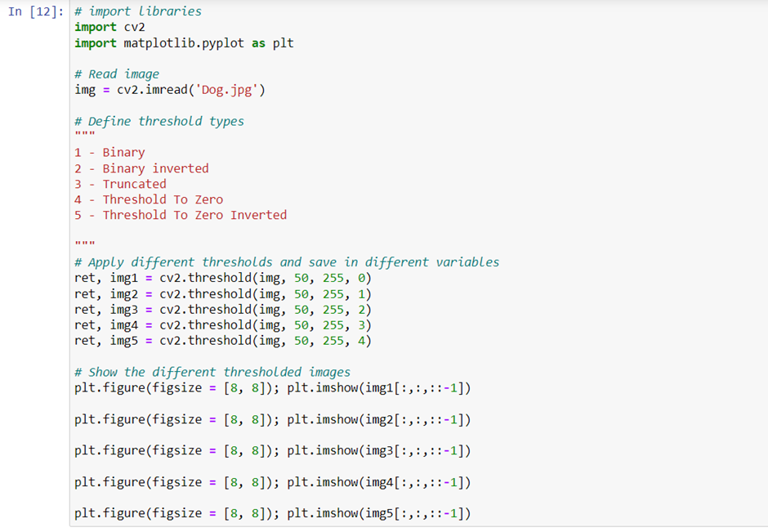Click the plt.imshow(img2[:,:,::-1]) call

tap(378, 420)
